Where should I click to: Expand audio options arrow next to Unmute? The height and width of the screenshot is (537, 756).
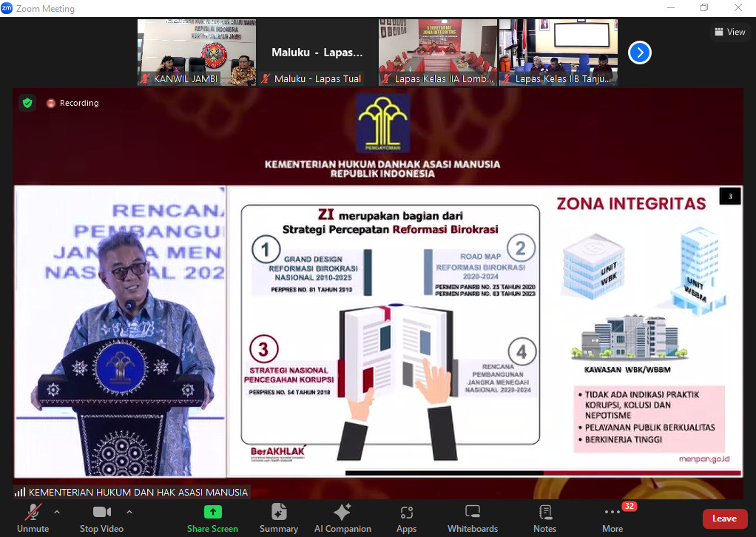click(x=57, y=512)
